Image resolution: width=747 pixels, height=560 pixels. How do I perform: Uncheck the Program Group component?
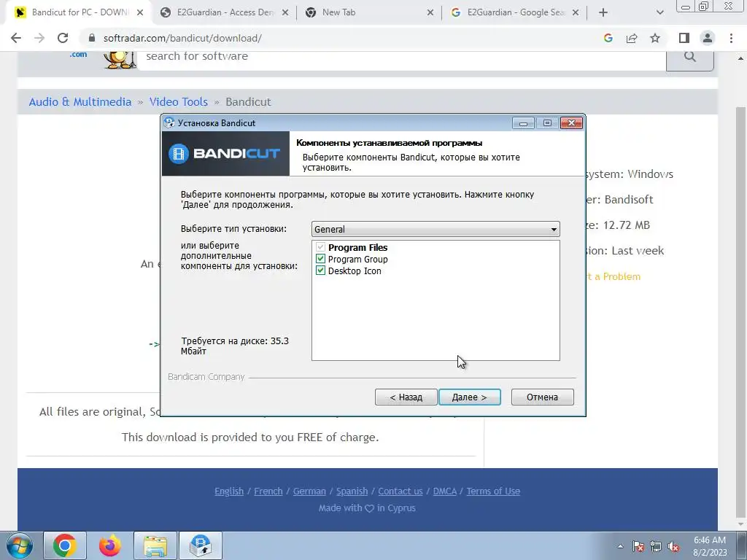click(x=320, y=259)
